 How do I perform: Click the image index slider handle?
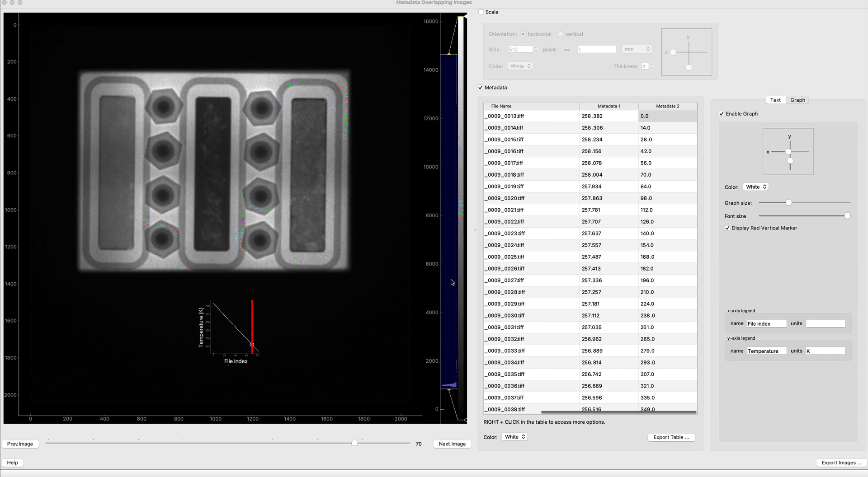pyautogui.click(x=354, y=443)
